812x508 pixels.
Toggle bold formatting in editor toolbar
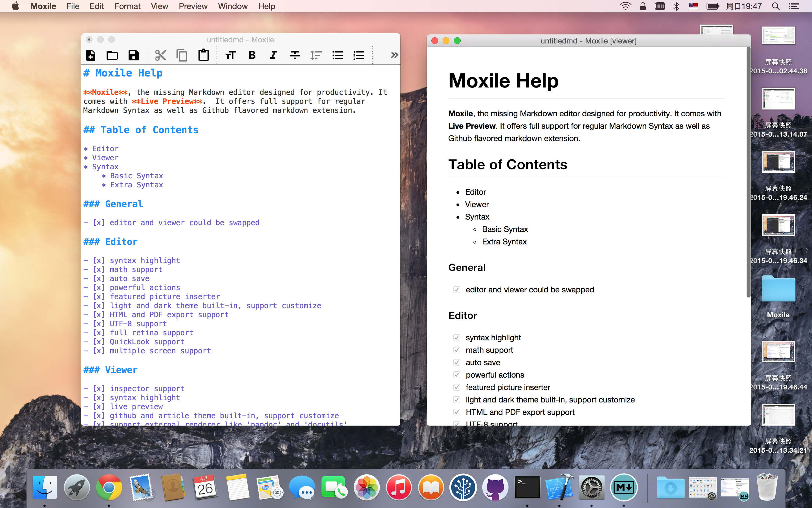click(252, 55)
